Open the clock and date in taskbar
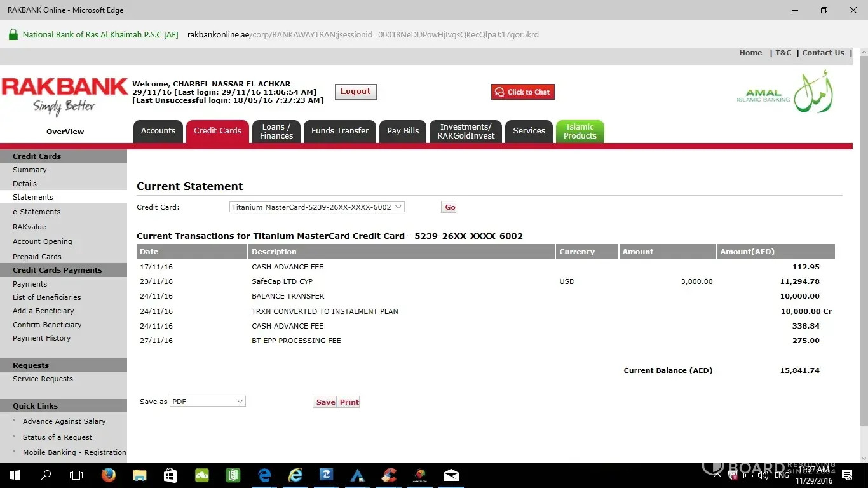 [x=815, y=475]
